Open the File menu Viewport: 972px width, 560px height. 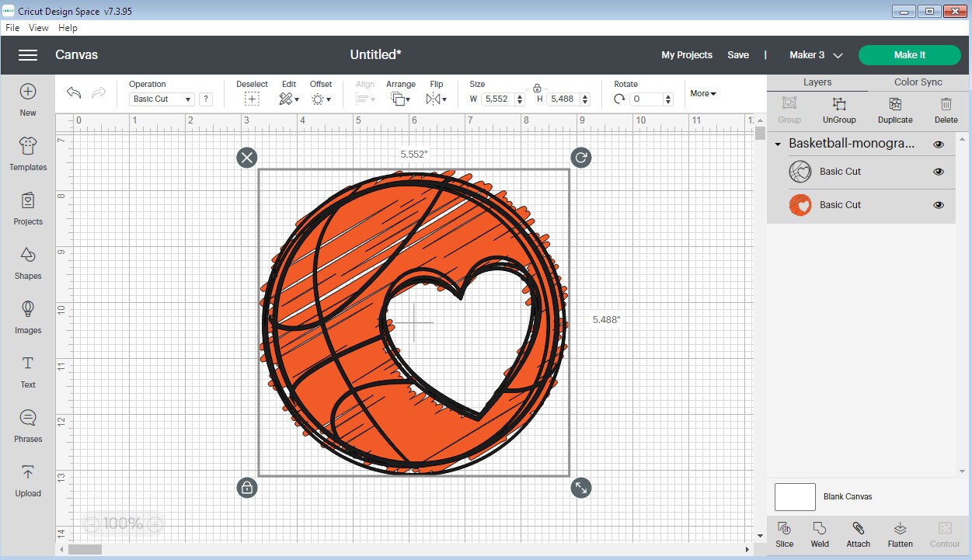click(12, 27)
